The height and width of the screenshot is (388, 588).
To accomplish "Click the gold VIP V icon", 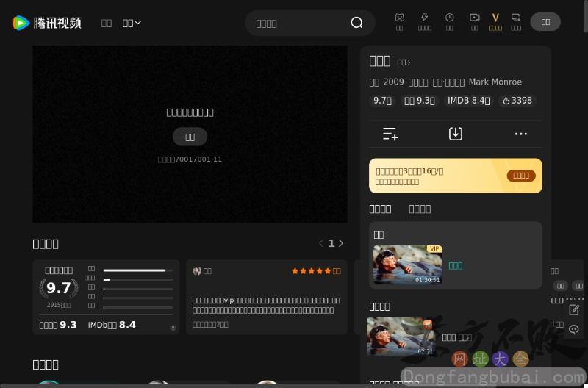I will (495, 18).
